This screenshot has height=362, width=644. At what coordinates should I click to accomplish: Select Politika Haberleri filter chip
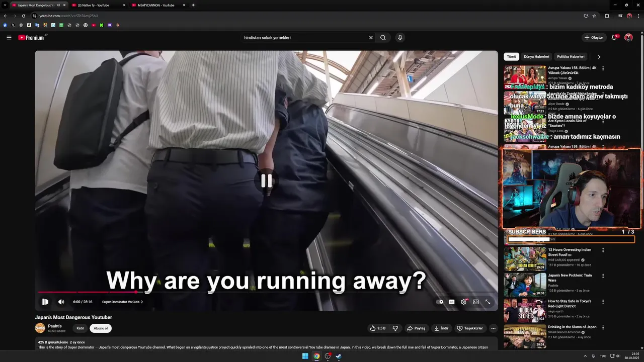[571, 57]
